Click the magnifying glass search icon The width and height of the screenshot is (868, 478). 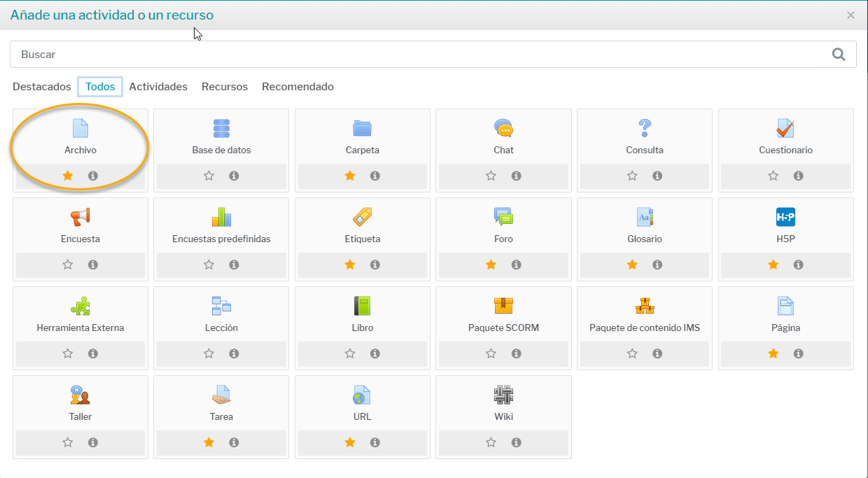point(838,55)
